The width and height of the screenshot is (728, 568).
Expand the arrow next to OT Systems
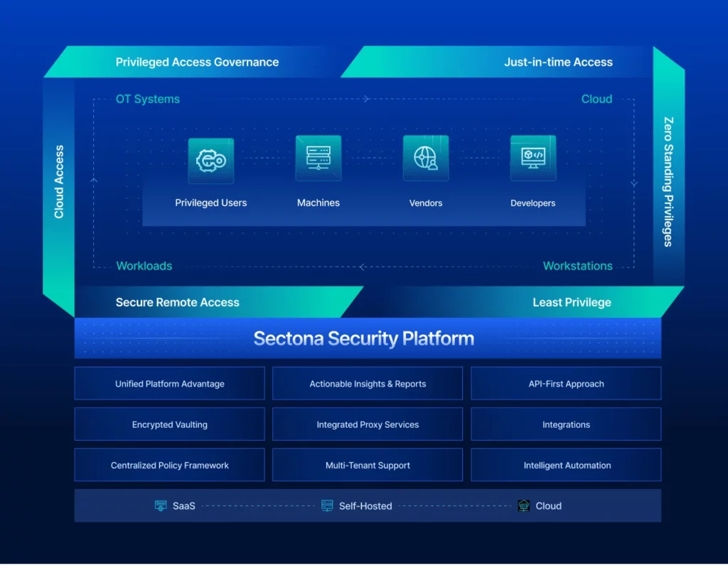click(367, 99)
